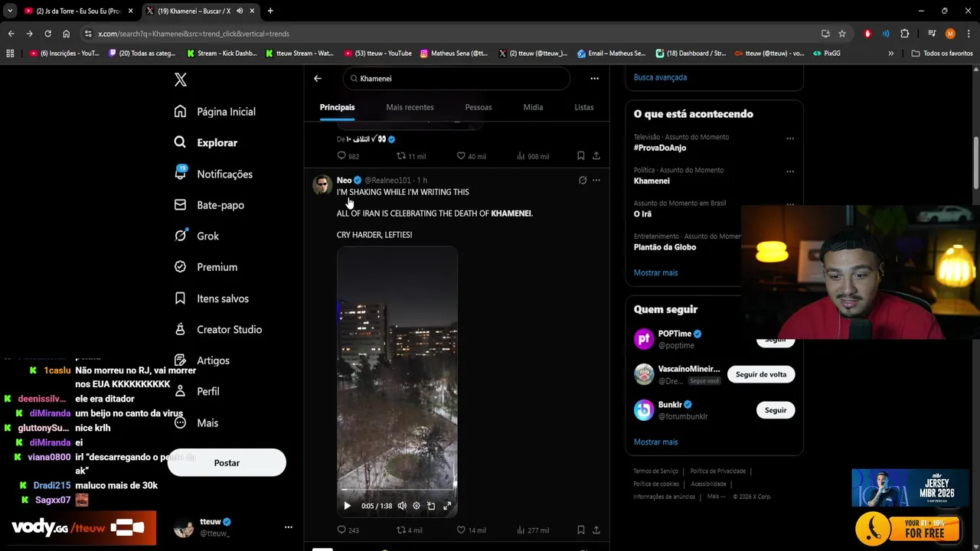Switch to Listas tab
The width and height of the screenshot is (980, 551).
(584, 107)
